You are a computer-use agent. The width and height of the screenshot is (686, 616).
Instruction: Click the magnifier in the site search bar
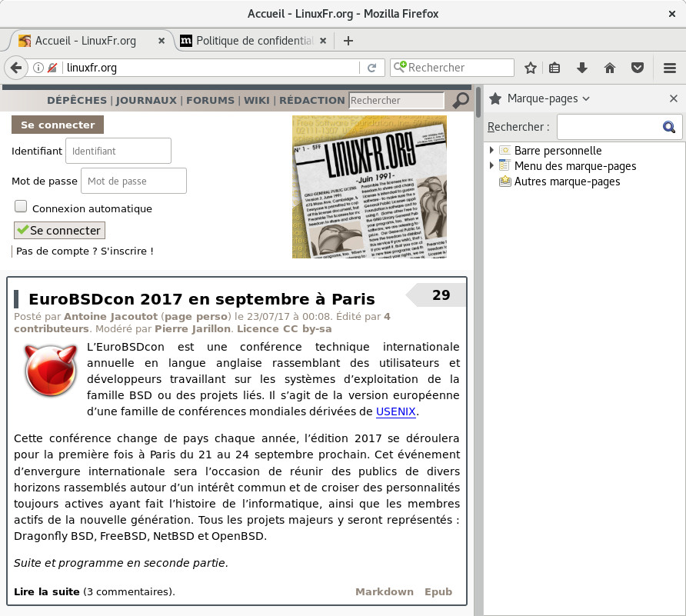460,100
